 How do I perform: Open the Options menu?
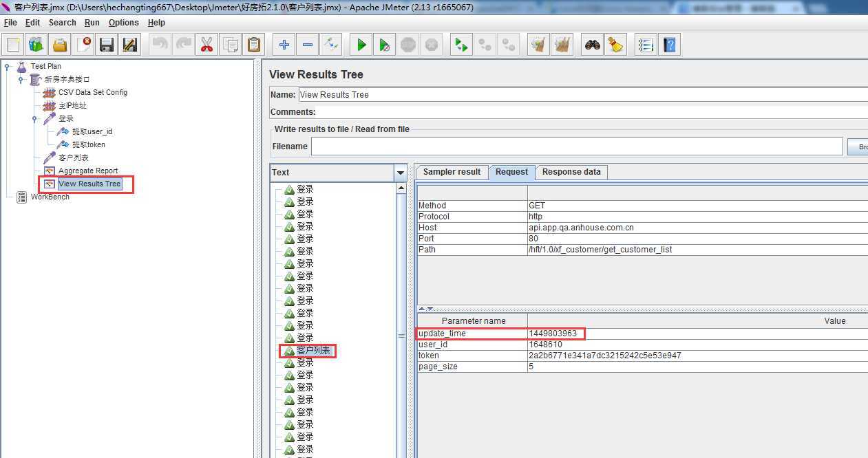click(124, 22)
